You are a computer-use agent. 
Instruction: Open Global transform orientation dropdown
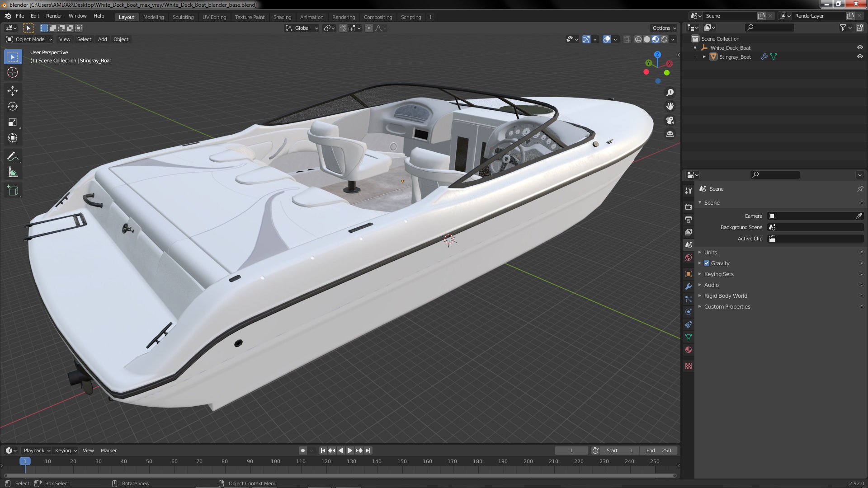coord(302,28)
